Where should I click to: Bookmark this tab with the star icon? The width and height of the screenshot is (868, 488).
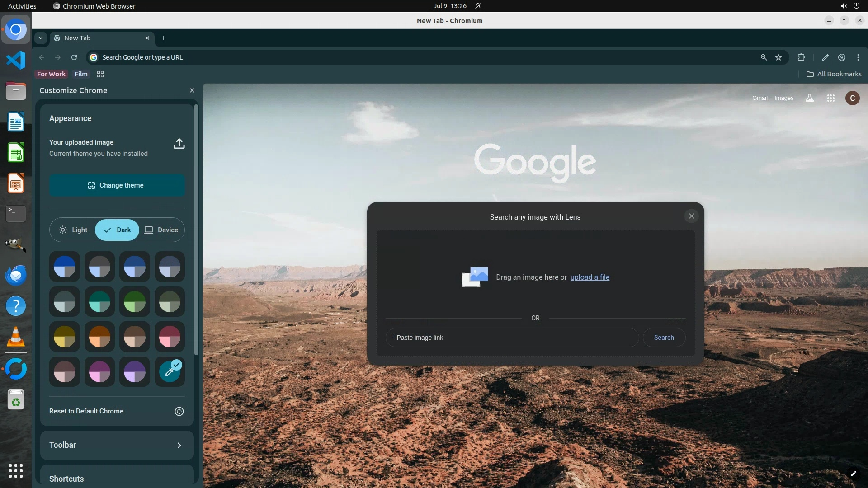click(778, 57)
